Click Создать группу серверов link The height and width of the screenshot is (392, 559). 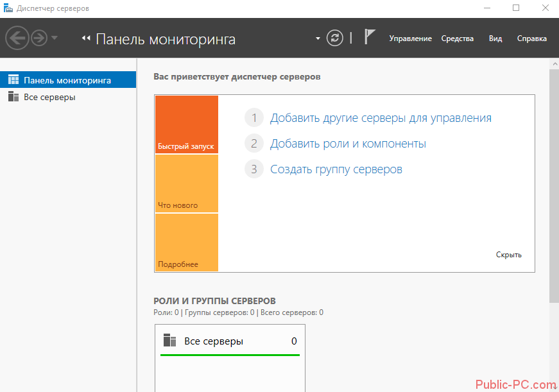(336, 169)
